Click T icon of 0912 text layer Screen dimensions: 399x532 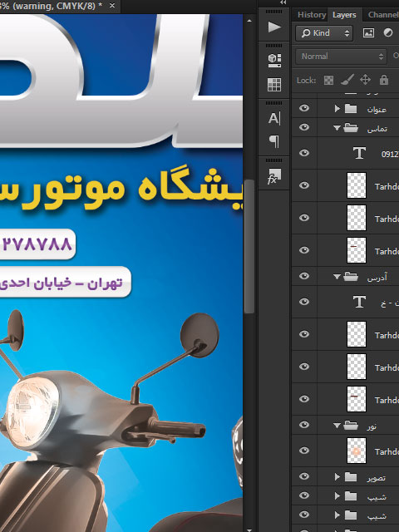tap(359, 153)
